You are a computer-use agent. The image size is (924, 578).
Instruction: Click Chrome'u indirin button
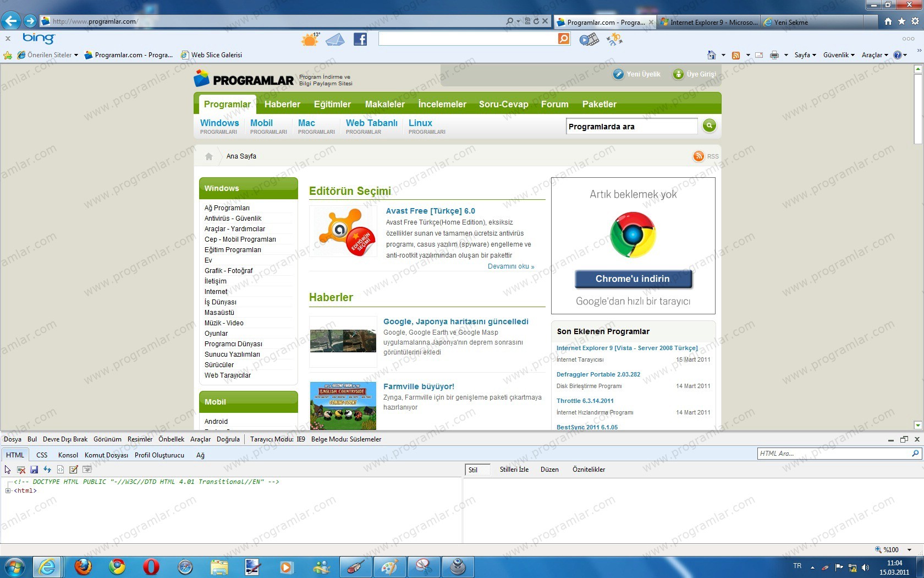click(633, 279)
